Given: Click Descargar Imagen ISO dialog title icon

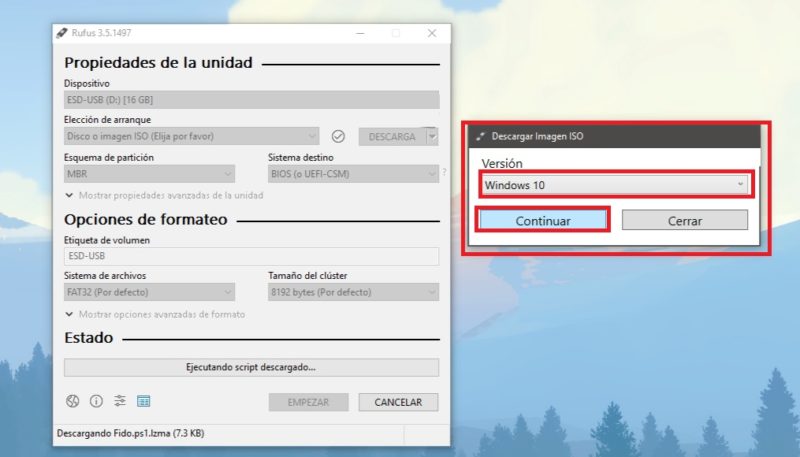Looking at the screenshot, I should 480,136.
